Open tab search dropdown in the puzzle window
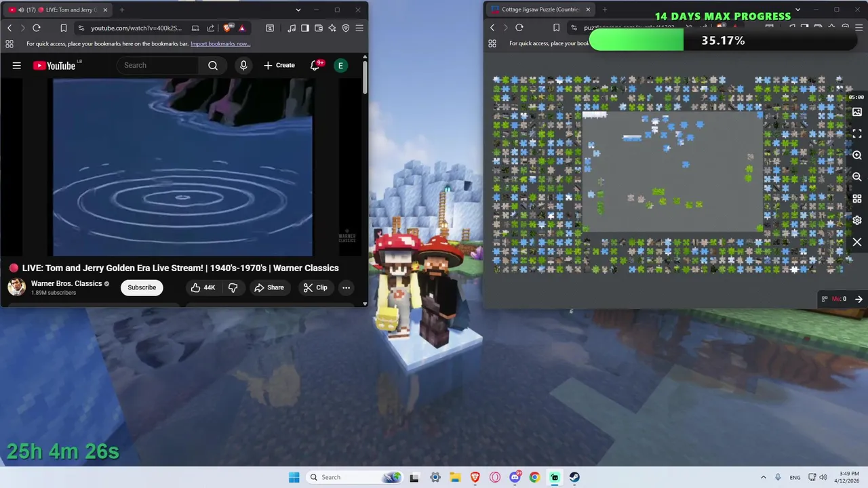 tap(798, 10)
